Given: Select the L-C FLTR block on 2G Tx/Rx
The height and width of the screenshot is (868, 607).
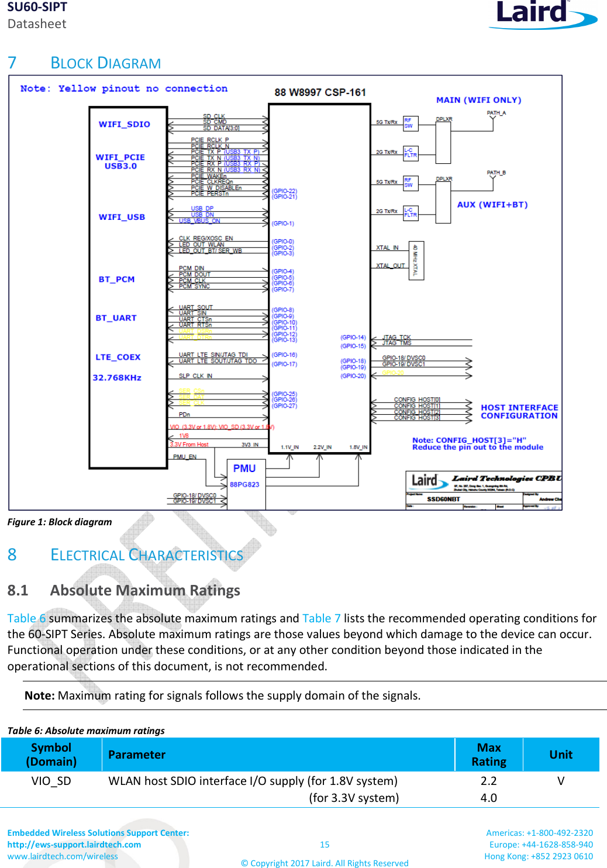Looking at the screenshot, I should coord(409,153).
